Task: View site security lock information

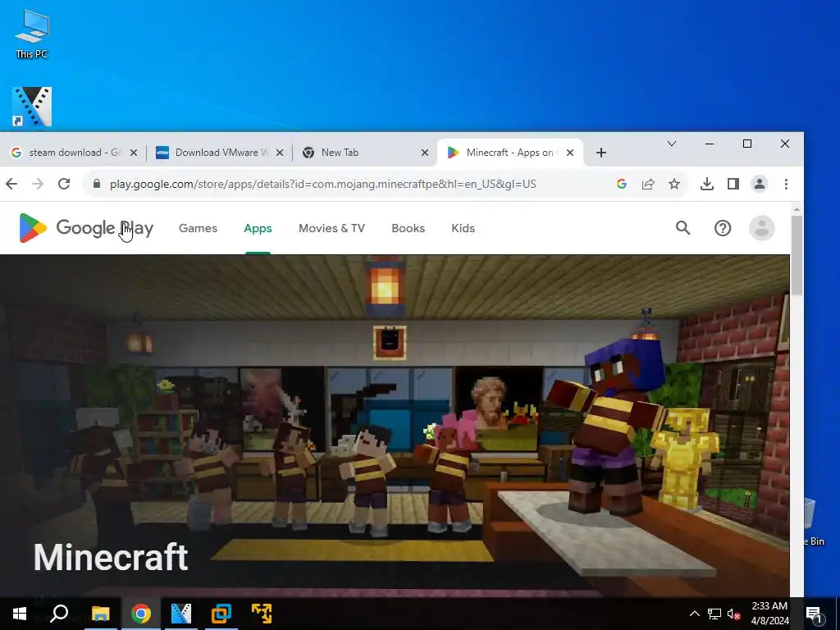Action: click(x=97, y=184)
